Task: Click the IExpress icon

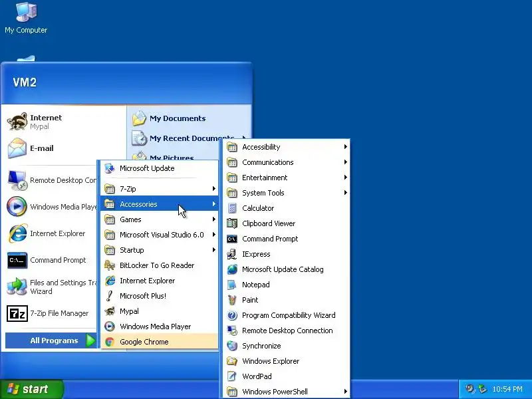Action: point(232,254)
